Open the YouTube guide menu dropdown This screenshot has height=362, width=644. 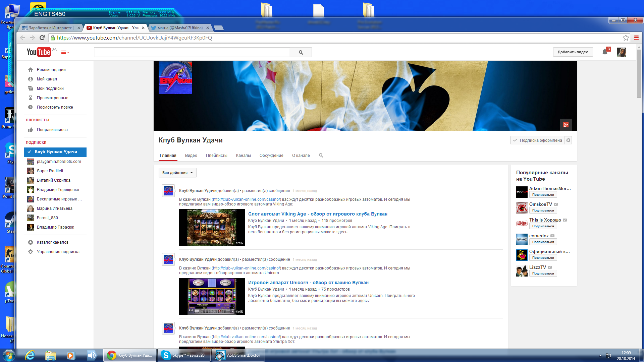pos(65,52)
